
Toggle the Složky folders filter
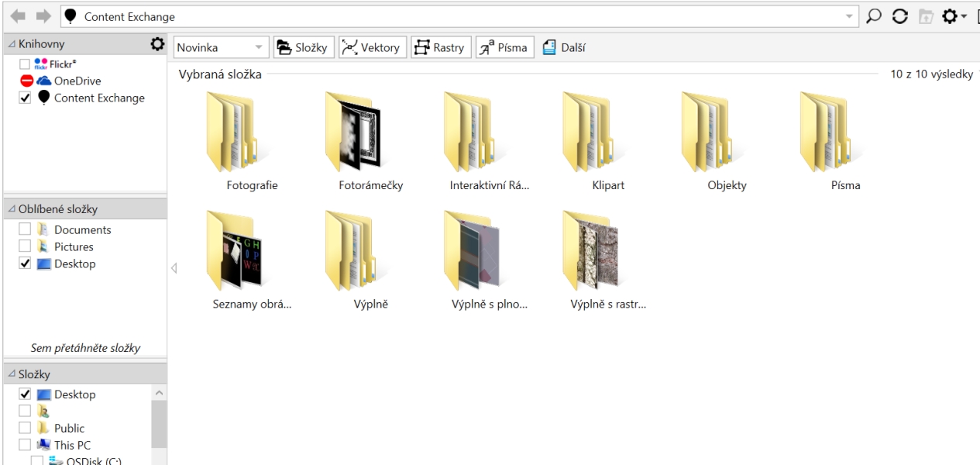(x=303, y=48)
